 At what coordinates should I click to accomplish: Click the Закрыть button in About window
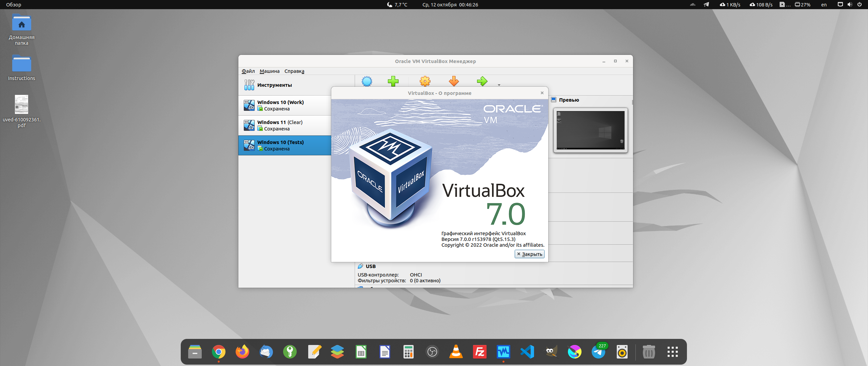(529, 254)
